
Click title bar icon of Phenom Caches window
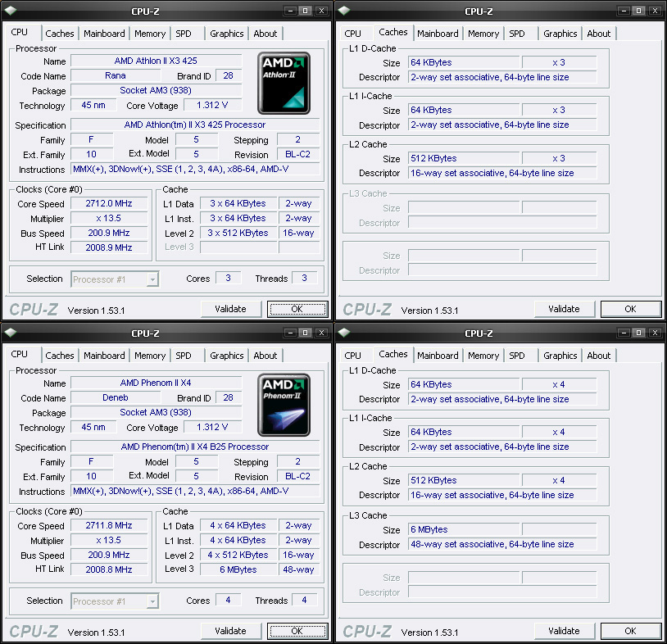(x=343, y=333)
